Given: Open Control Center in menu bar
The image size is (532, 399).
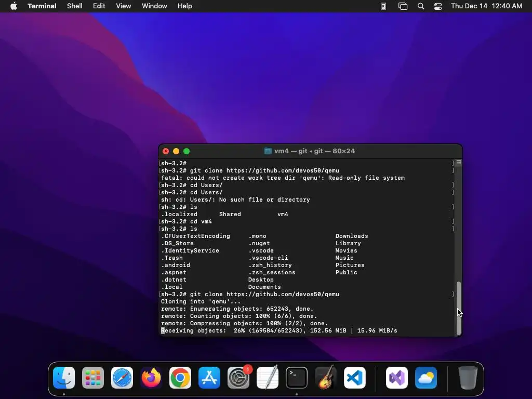Looking at the screenshot, I should 438,6.
